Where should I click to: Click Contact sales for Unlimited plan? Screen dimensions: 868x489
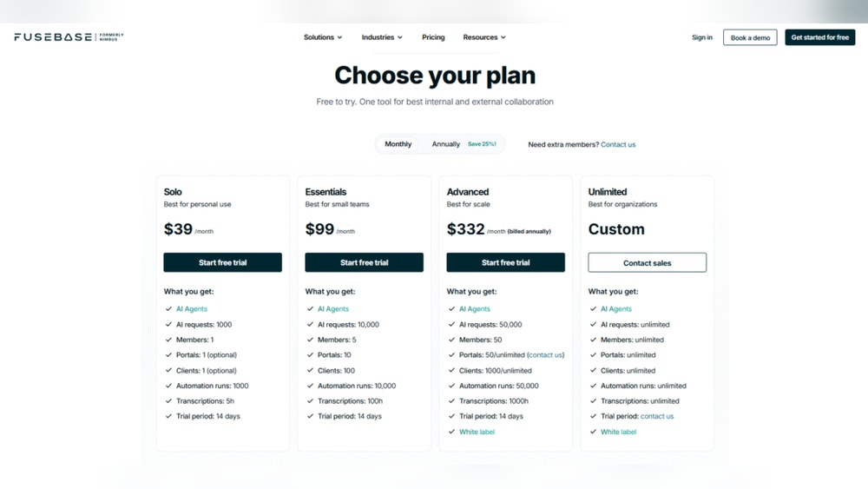tap(648, 262)
